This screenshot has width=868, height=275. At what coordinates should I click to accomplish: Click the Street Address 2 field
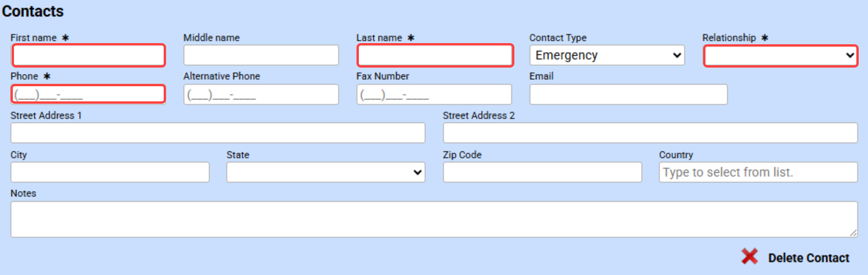(x=650, y=133)
